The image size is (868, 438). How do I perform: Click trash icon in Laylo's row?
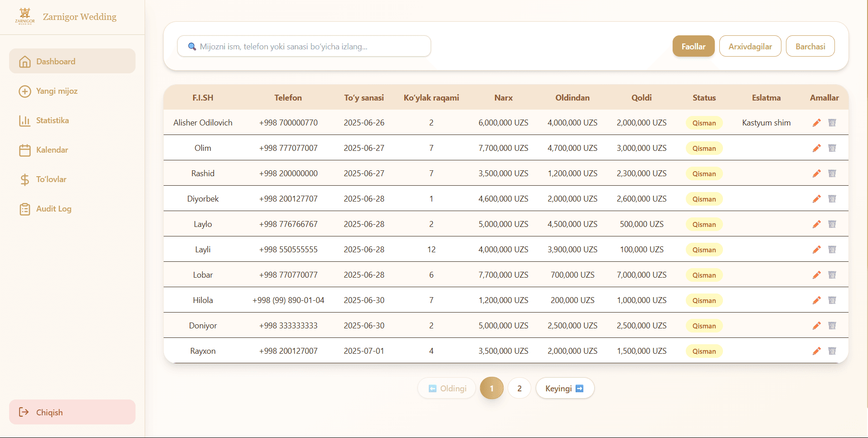(832, 224)
